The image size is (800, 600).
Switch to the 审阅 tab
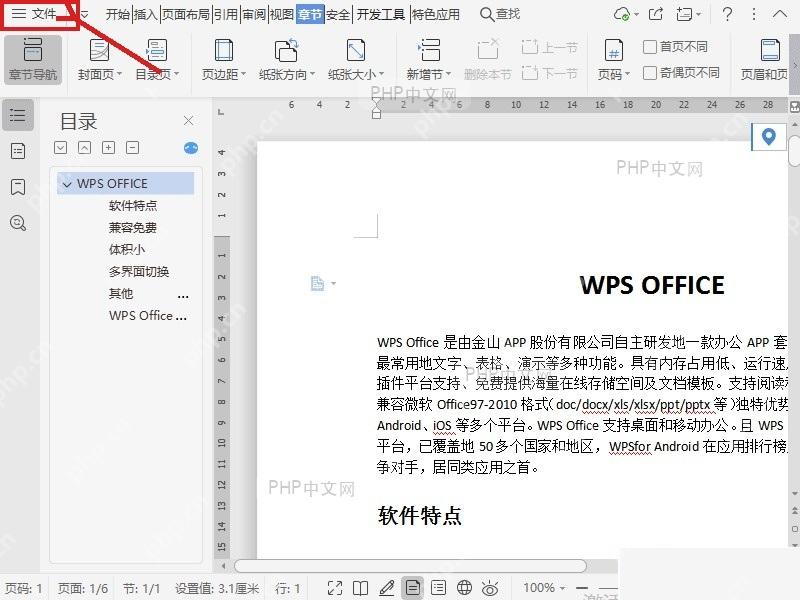[x=254, y=14]
